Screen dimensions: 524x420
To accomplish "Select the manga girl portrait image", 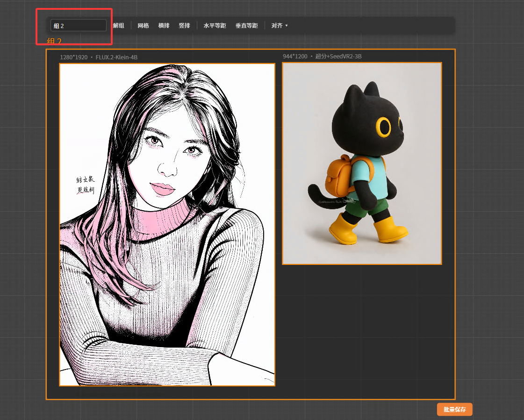I will pyautogui.click(x=167, y=225).
